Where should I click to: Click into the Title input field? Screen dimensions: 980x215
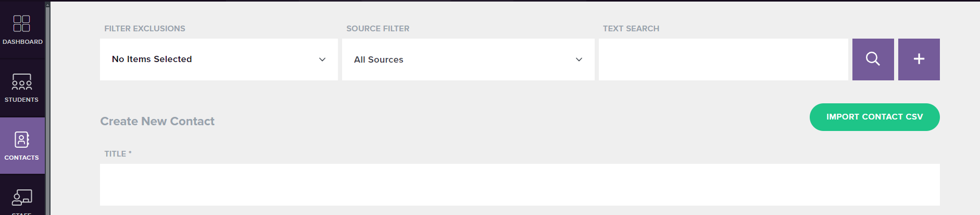(520, 185)
